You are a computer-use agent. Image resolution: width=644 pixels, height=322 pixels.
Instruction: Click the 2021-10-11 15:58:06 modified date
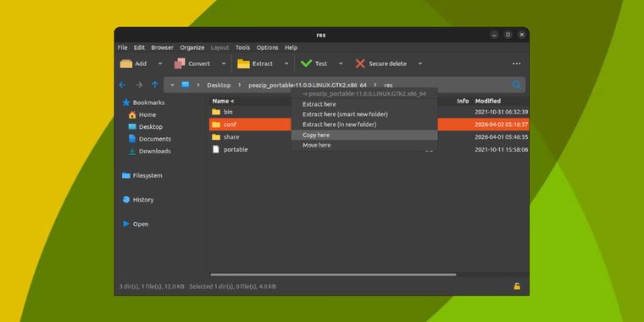tap(502, 149)
